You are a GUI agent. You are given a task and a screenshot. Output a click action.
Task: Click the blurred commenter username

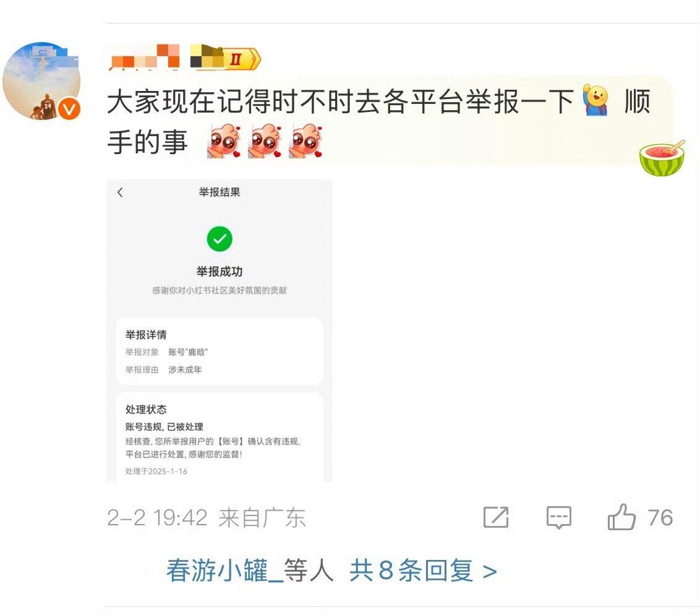(144, 57)
